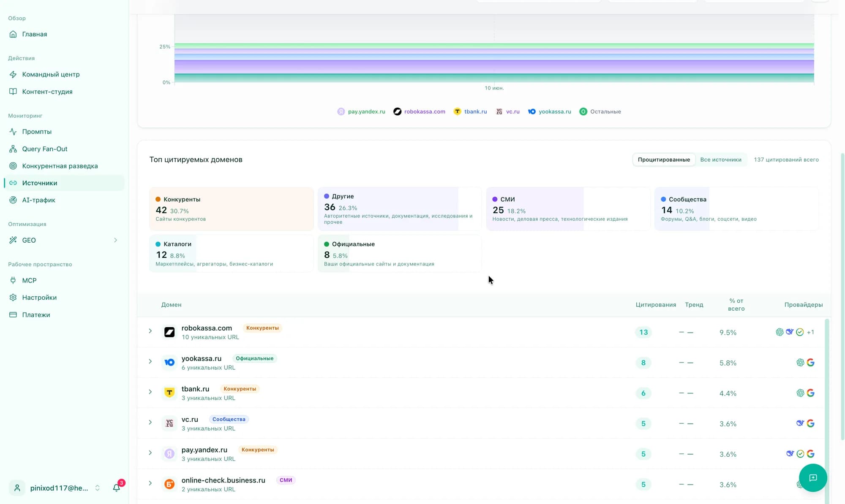Image resolution: width=845 pixels, height=504 pixels.
Task: Open the notifications bell with badge
Action: (x=117, y=488)
